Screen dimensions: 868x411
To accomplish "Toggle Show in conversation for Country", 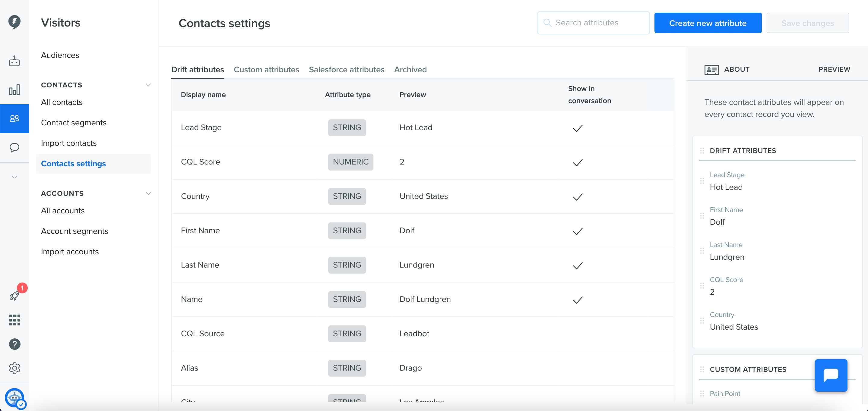I will tap(578, 196).
